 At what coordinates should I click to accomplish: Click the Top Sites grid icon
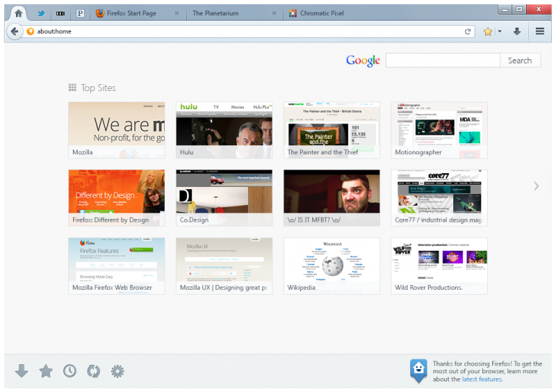click(72, 88)
